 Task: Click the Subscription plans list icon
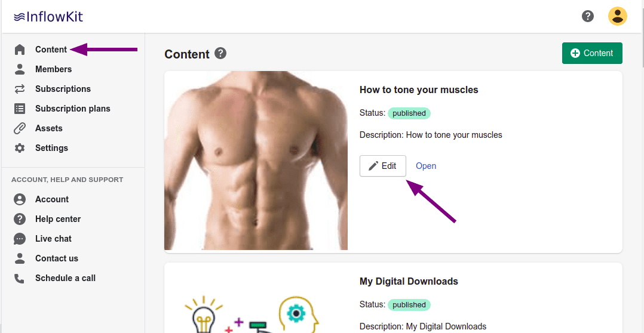[x=20, y=109]
